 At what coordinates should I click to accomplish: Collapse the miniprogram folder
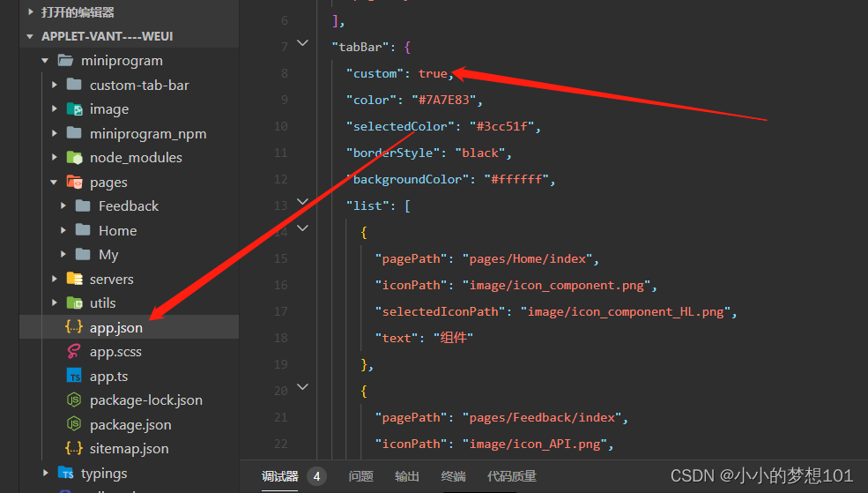coord(45,61)
